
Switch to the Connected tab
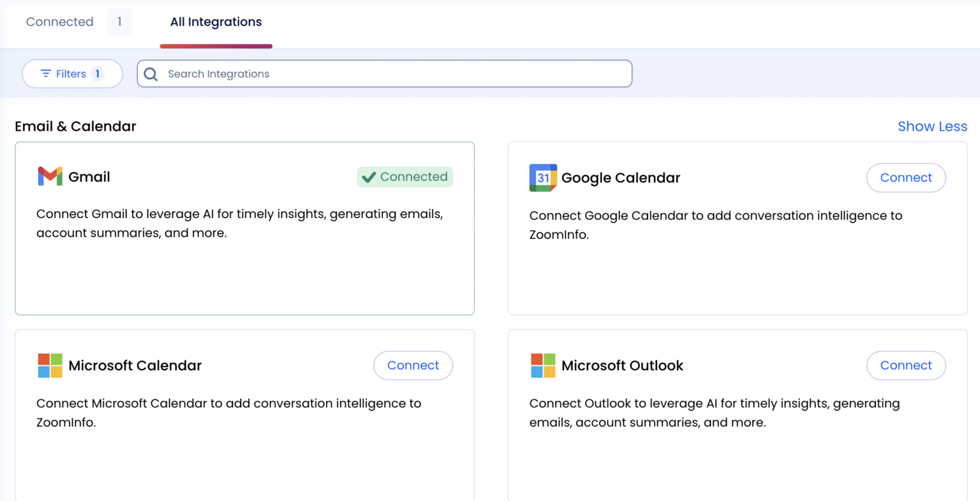click(59, 22)
